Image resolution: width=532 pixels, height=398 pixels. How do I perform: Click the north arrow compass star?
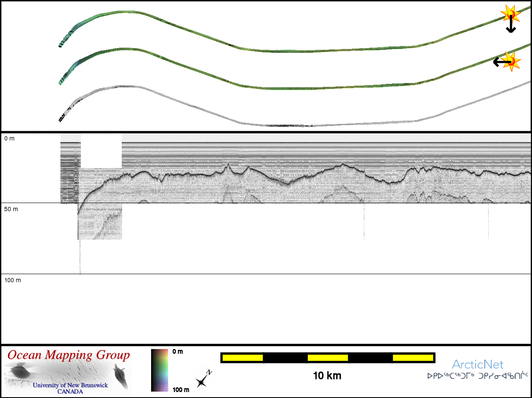pyautogui.click(x=202, y=382)
